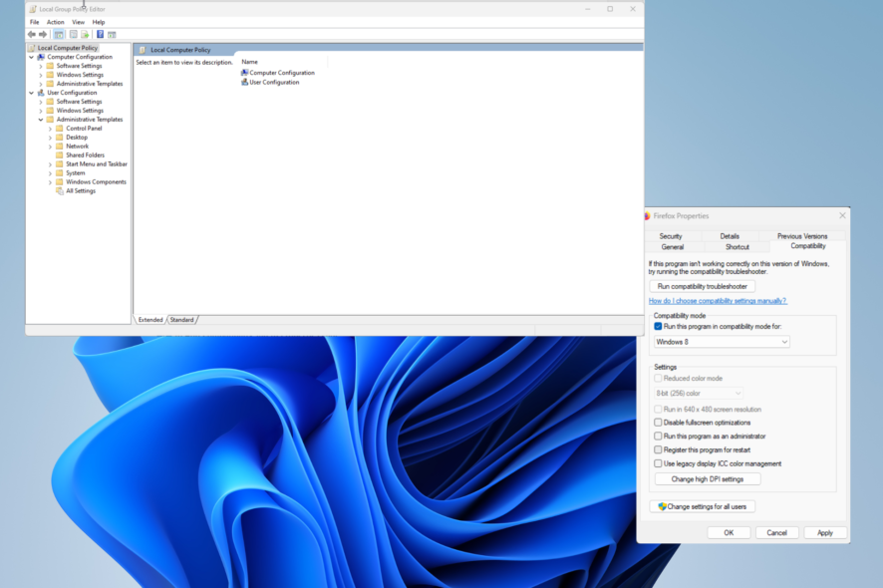
Task: Uncheck Run this program in compatibility mode
Action: [657, 324]
